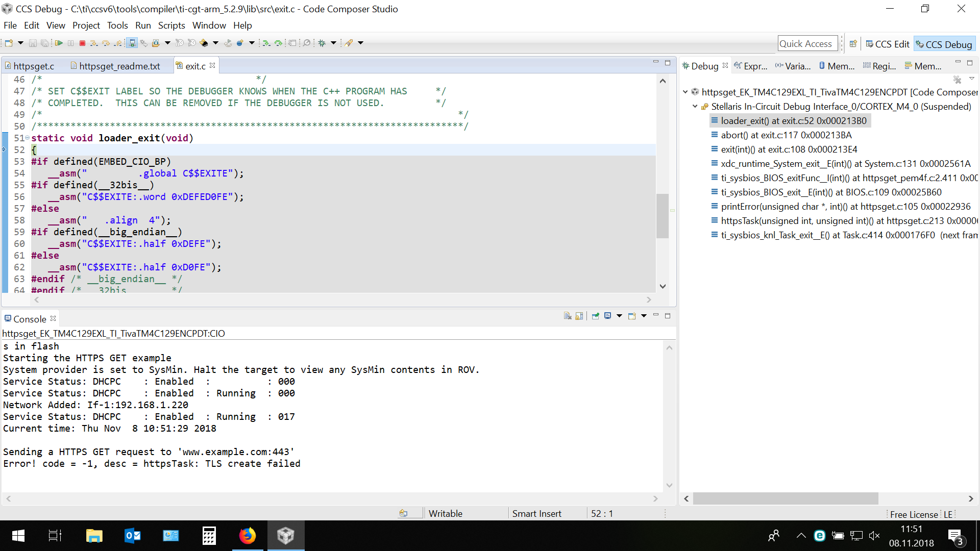This screenshot has height=551, width=980.
Task: Open the Run menu
Action: (143, 26)
